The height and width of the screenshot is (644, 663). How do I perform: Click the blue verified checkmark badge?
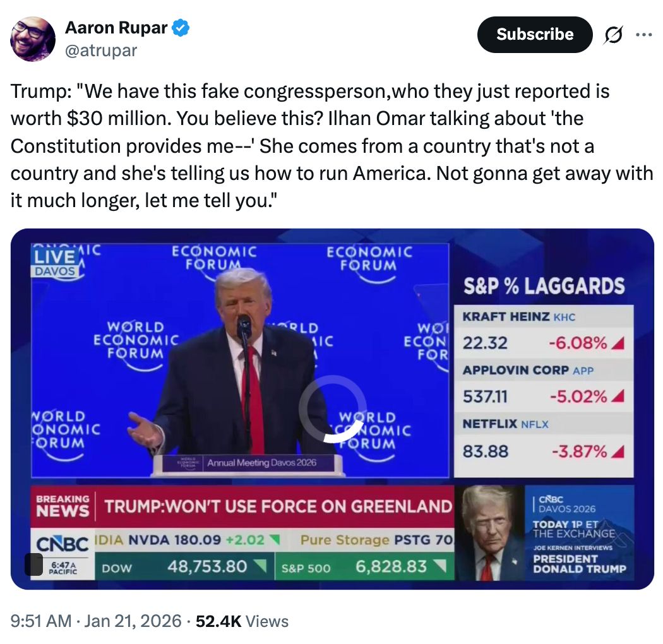click(181, 28)
